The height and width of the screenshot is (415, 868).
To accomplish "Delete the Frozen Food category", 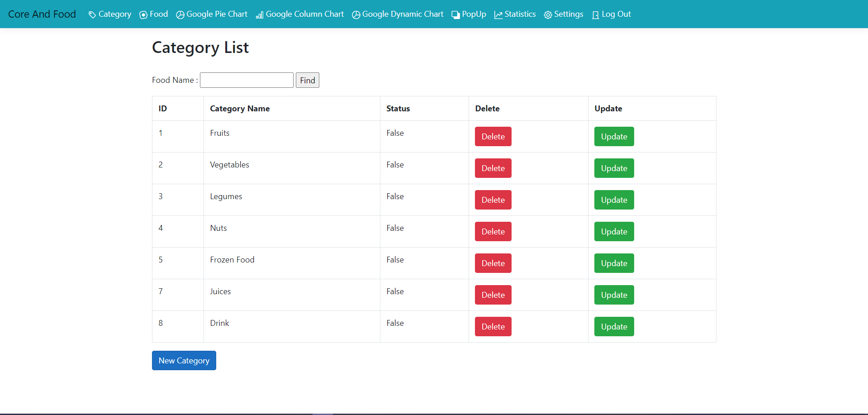I will [x=493, y=263].
